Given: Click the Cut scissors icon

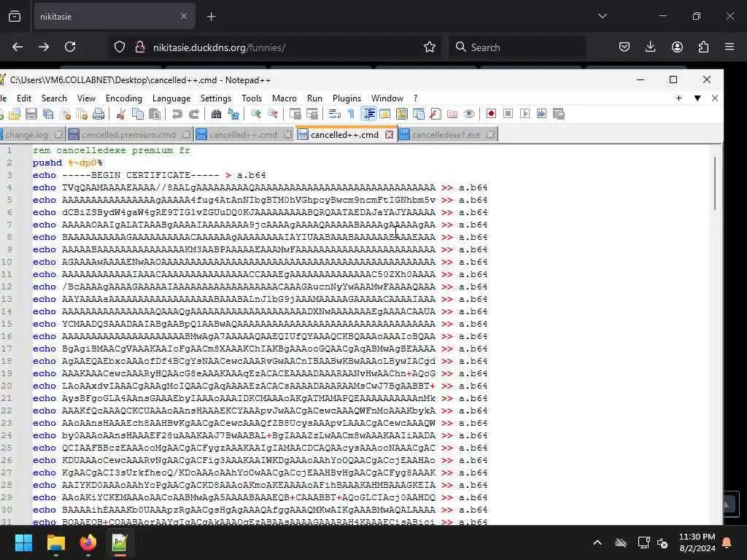Looking at the screenshot, I should [x=121, y=114].
